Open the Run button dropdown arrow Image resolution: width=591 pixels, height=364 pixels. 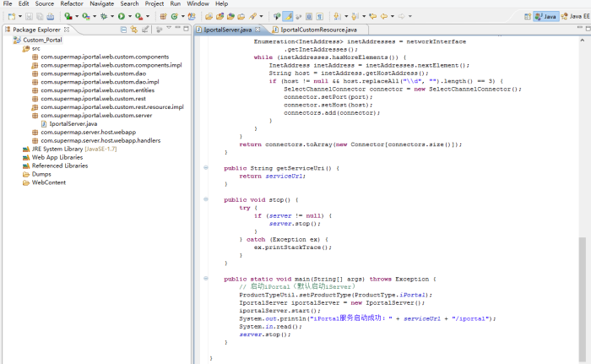click(x=130, y=16)
